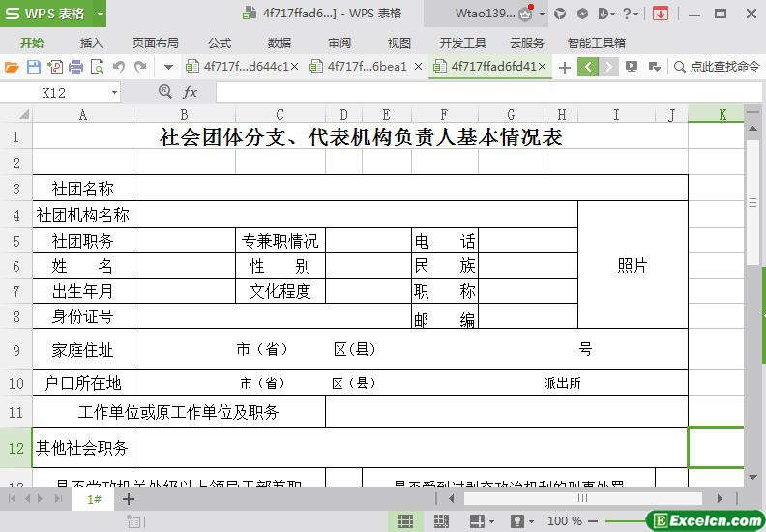766x532 pixels.
Task: Click zoom out minus on slider
Action: pyautogui.click(x=594, y=521)
